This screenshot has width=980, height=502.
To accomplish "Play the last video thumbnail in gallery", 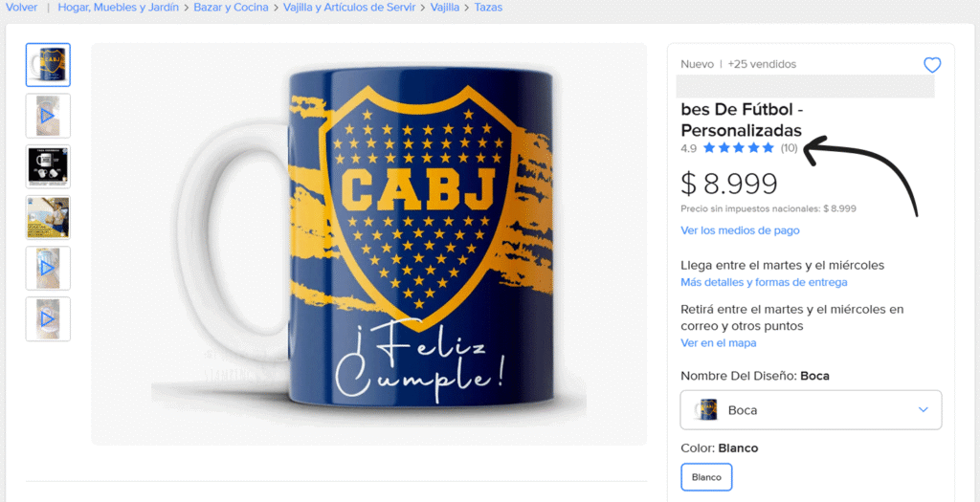I will (48, 319).
